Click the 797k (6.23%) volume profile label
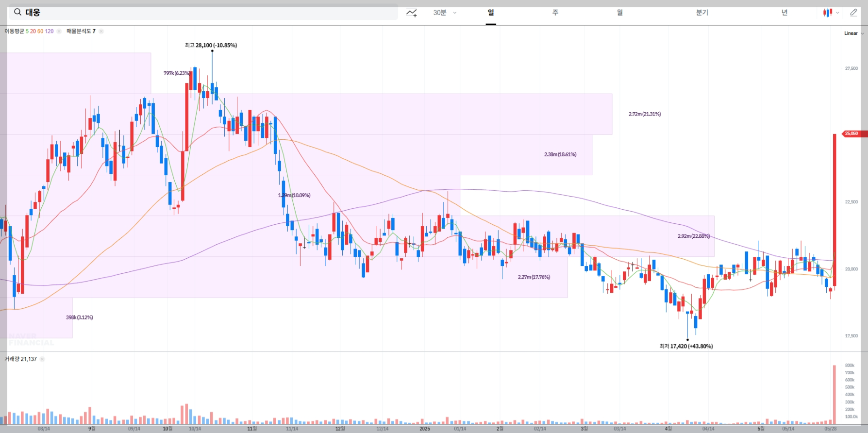 pyautogui.click(x=177, y=73)
